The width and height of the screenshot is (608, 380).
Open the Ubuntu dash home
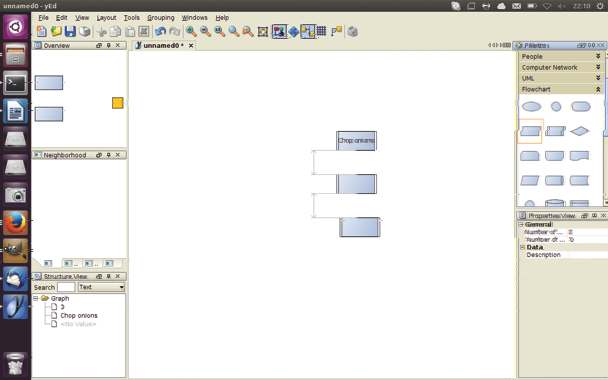pos(16,26)
